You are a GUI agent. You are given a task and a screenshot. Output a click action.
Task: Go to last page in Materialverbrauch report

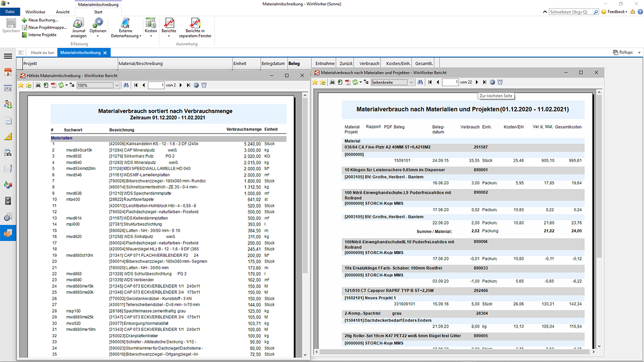tap(485, 82)
